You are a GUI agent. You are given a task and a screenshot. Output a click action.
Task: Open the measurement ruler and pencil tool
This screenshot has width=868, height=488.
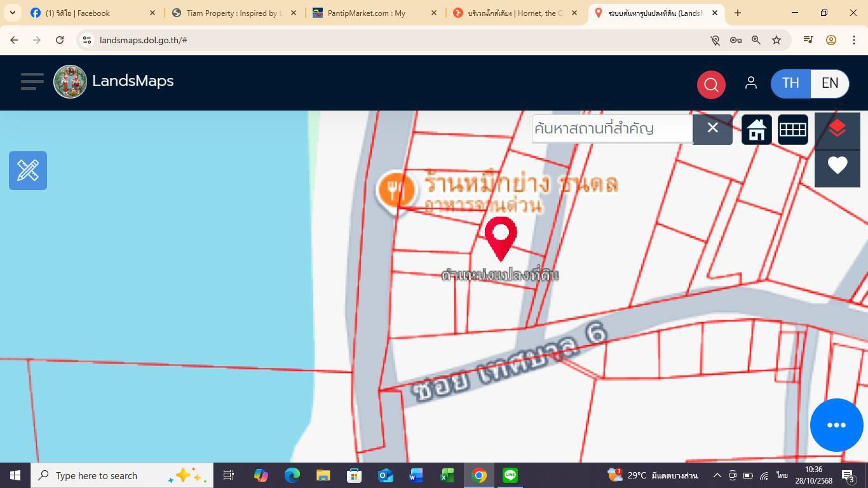click(28, 170)
